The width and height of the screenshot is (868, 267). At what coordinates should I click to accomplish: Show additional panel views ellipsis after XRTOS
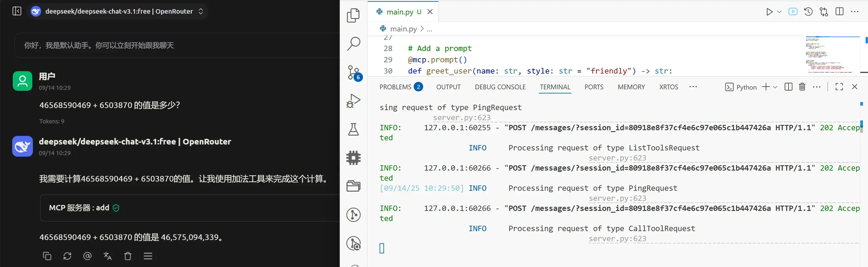point(693,87)
